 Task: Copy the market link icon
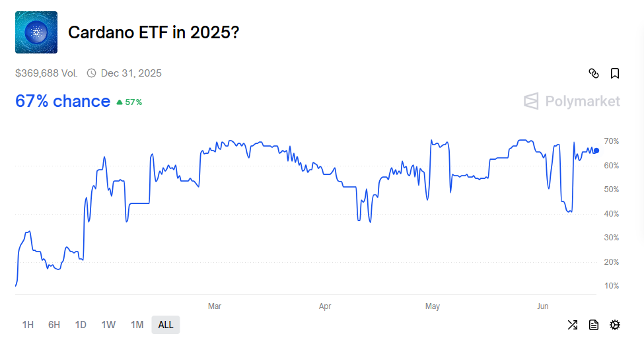tap(593, 73)
